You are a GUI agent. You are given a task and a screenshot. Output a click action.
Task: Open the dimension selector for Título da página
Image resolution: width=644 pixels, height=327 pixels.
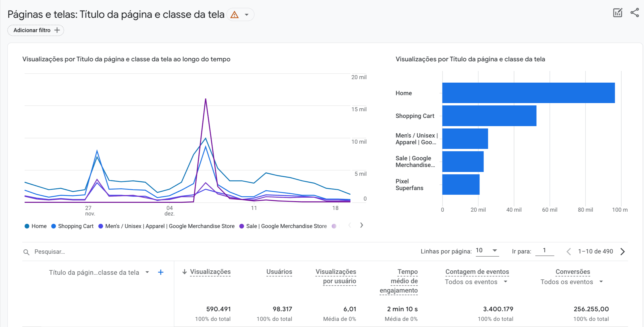click(147, 272)
